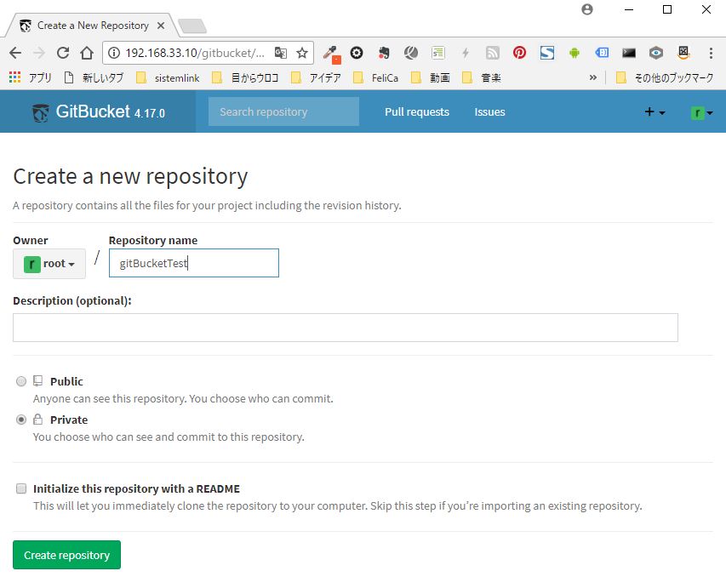Open the 目からウロコ bookmark folder
This screenshot has height=588, width=726.
pyautogui.click(x=245, y=77)
